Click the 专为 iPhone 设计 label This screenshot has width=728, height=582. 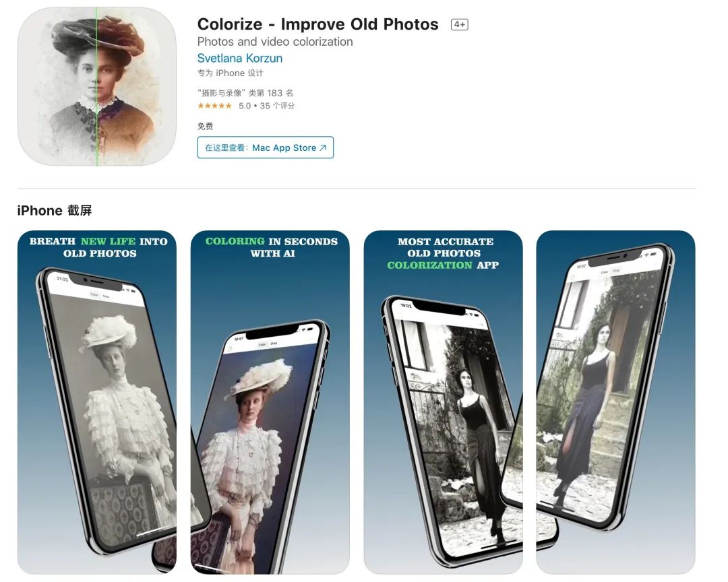click(230, 73)
